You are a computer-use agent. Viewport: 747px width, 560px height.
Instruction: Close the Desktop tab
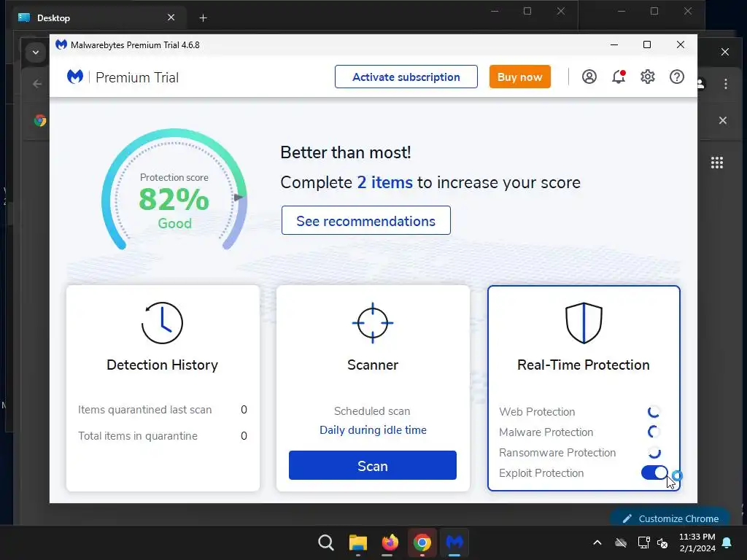(171, 17)
